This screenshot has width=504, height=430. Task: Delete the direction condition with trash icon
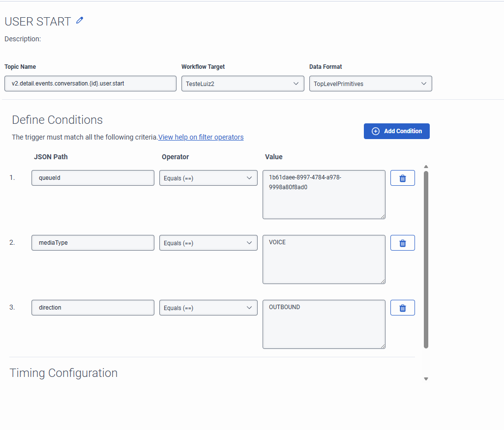click(x=402, y=308)
